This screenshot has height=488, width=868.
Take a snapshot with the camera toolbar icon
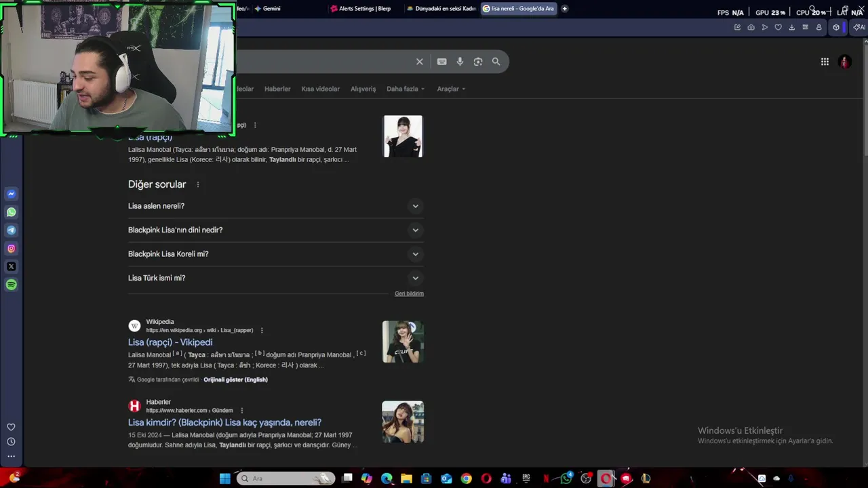click(751, 27)
